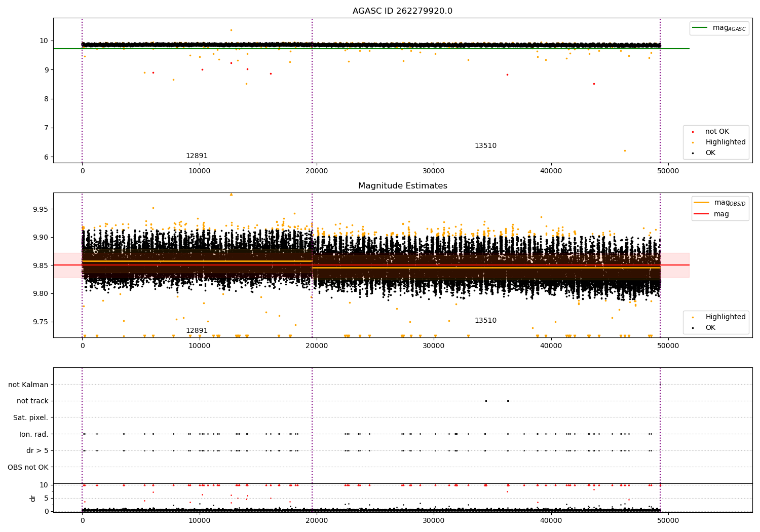
Task: Click x-axis tick "20000" under bottom dr plot
Action: [x=317, y=521]
